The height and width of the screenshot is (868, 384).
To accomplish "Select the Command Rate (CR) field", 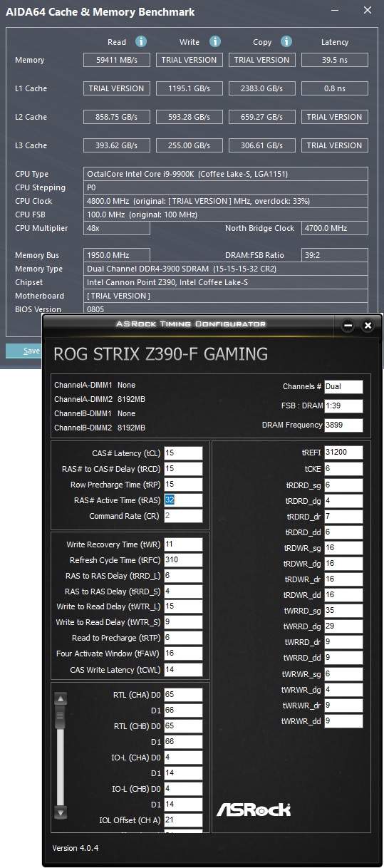I will coord(183,516).
